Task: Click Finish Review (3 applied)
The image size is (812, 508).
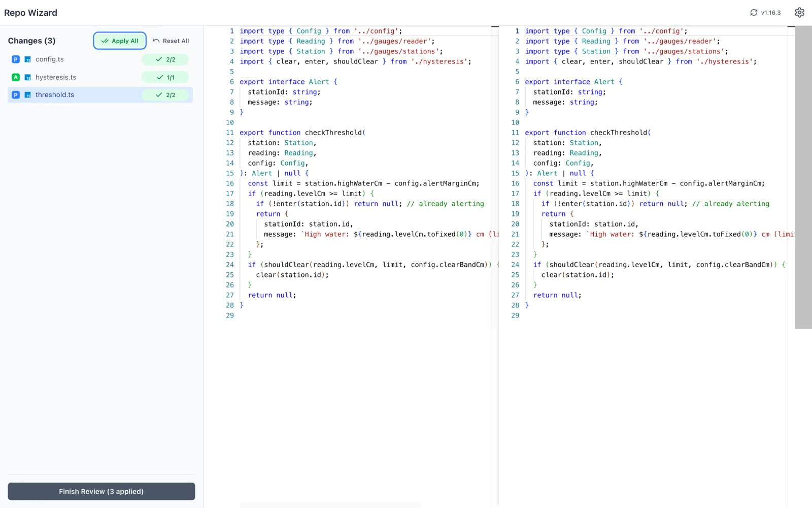Action: pyautogui.click(x=101, y=491)
